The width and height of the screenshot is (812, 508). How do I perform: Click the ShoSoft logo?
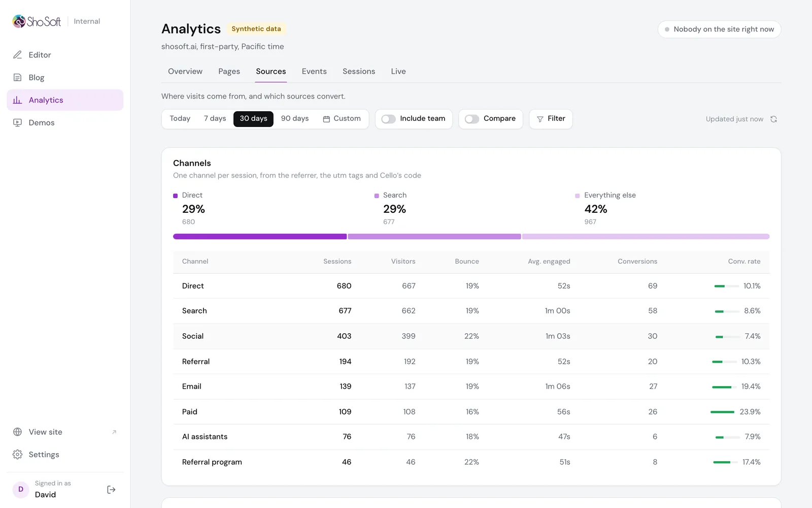click(x=37, y=21)
